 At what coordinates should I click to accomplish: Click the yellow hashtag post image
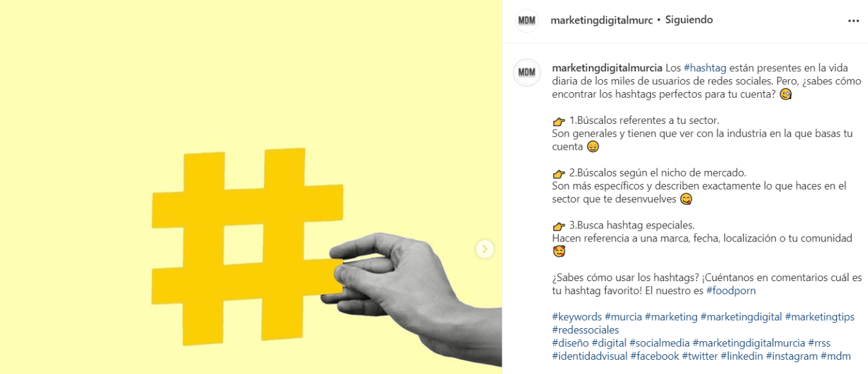(250, 187)
